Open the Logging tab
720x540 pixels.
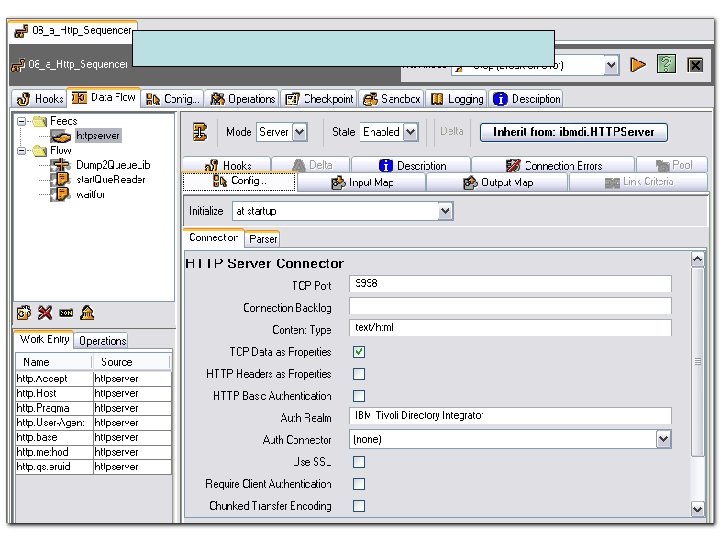457,99
